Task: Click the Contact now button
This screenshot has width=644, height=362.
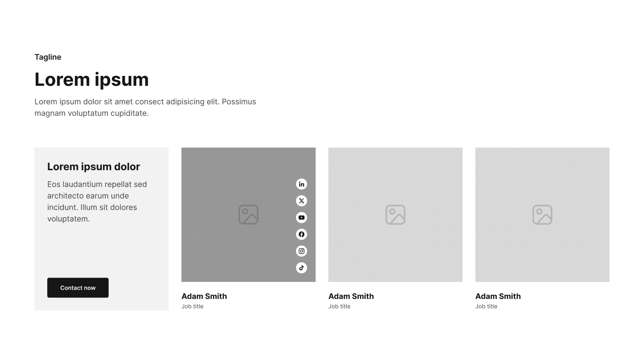Action: 78,288
